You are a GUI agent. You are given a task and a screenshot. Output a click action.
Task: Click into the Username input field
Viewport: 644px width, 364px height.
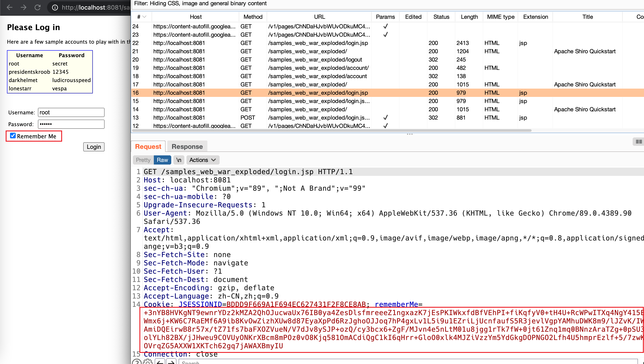tap(71, 112)
